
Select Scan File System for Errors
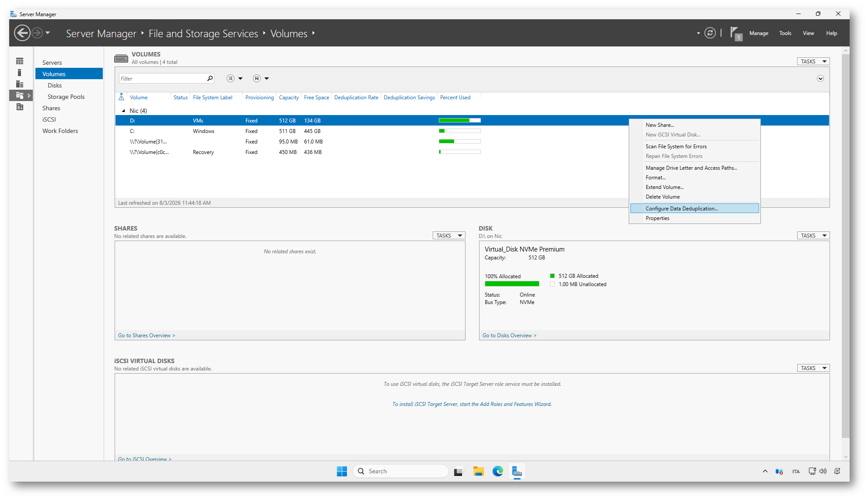(x=694, y=147)
